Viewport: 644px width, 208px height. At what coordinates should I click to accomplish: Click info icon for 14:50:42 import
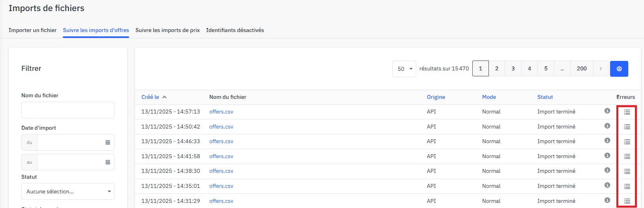(607, 126)
